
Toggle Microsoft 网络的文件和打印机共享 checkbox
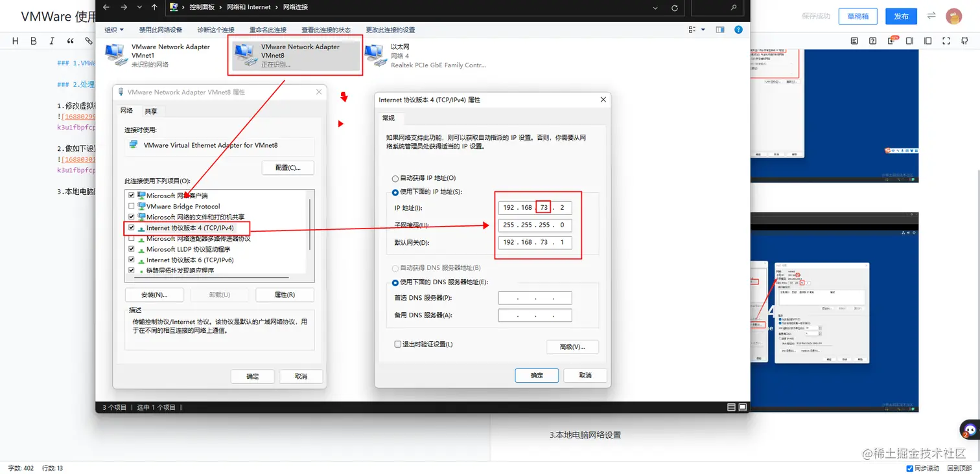coord(132,217)
